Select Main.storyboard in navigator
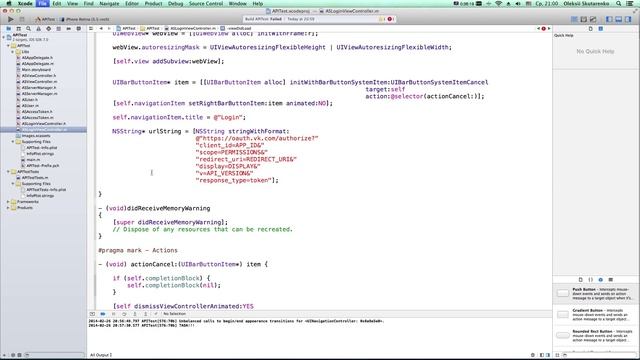 click(x=36, y=70)
